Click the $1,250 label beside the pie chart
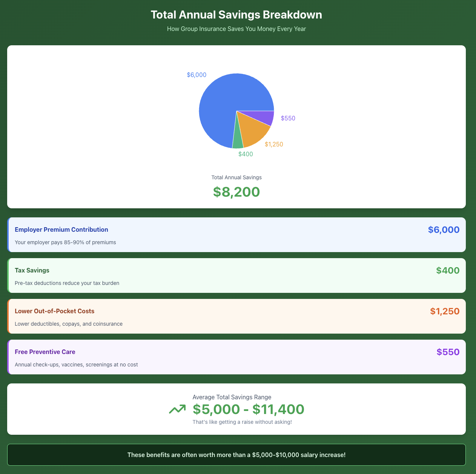 pyautogui.click(x=274, y=144)
